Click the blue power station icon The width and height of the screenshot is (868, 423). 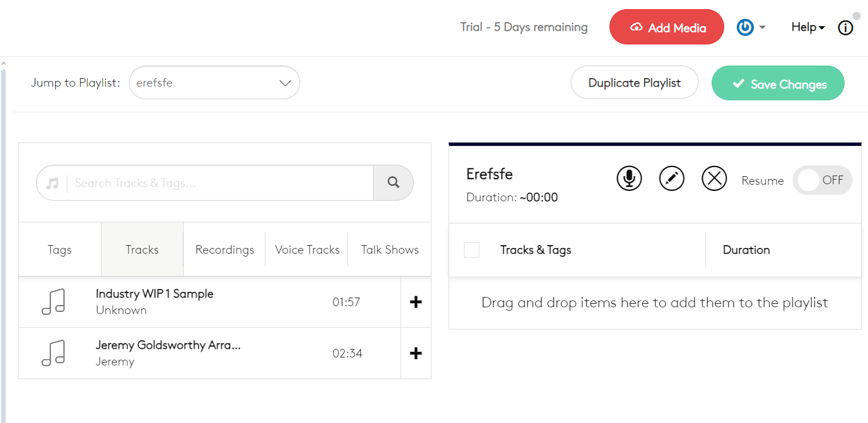[x=745, y=27]
